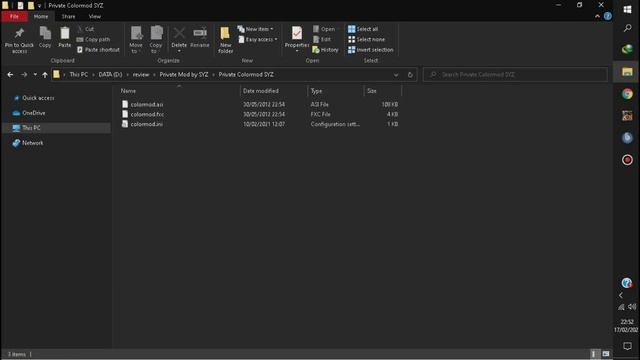Expand recent locations dropdown arrow
The width and height of the screenshot is (640, 360).
[35, 75]
